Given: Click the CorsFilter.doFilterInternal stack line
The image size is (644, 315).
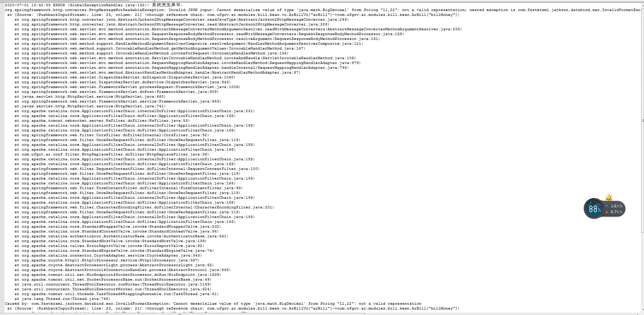Looking at the screenshot, I should click(x=111, y=135).
